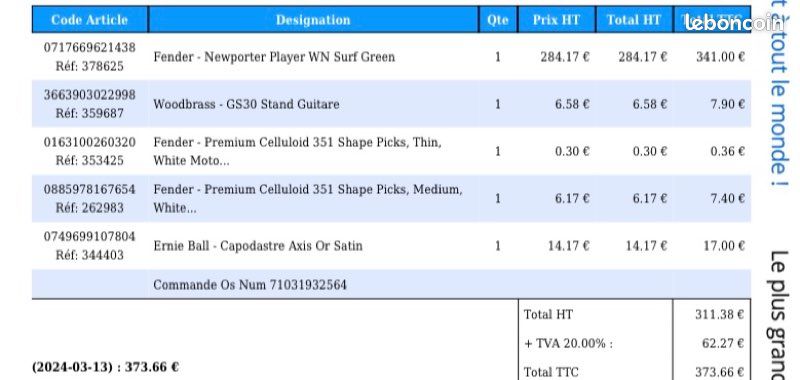The height and width of the screenshot is (380, 800).
Task: Click Commande Os Num 71031932564 text
Action: tap(250, 285)
